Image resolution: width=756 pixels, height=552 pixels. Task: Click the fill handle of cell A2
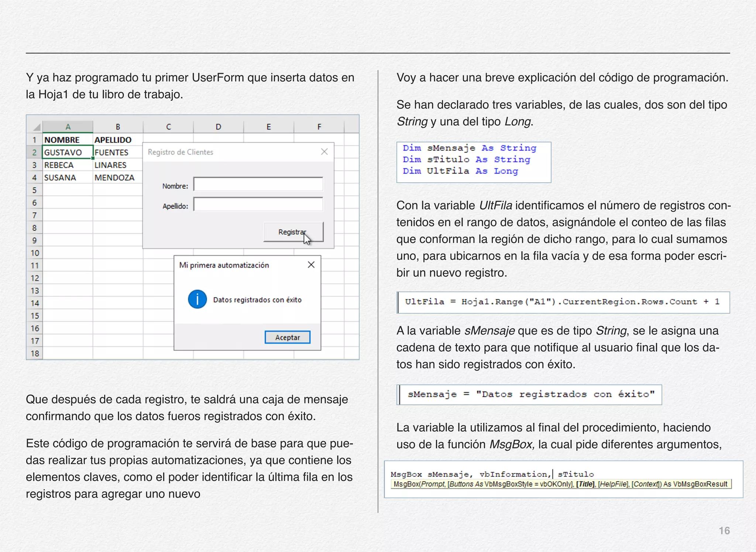coord(93,158)
